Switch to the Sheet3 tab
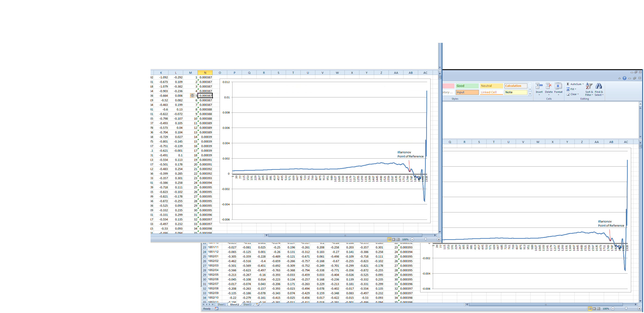The width and height of the screenshot is (644, 313). tap(247, 305)
